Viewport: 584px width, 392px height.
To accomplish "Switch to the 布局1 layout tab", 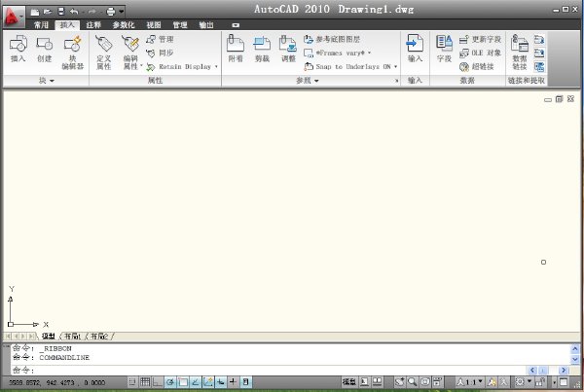I will (x=72, y=337).
